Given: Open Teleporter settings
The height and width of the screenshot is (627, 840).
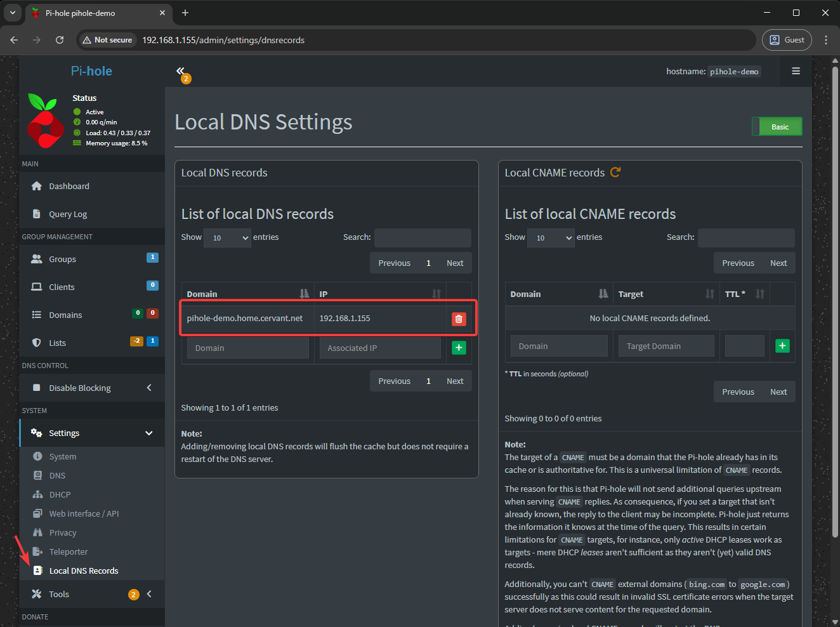Looking at the screenshot, I should [x=69, y=551].
